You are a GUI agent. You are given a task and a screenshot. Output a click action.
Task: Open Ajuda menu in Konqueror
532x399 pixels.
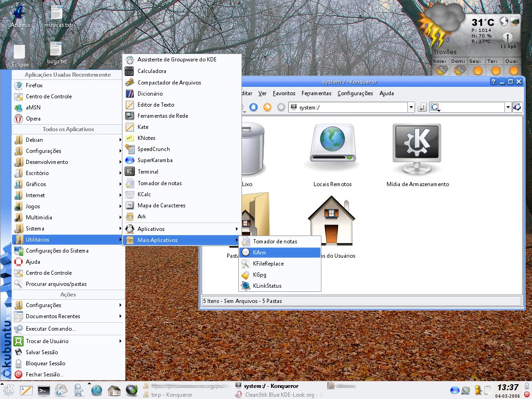coord(387,93)
